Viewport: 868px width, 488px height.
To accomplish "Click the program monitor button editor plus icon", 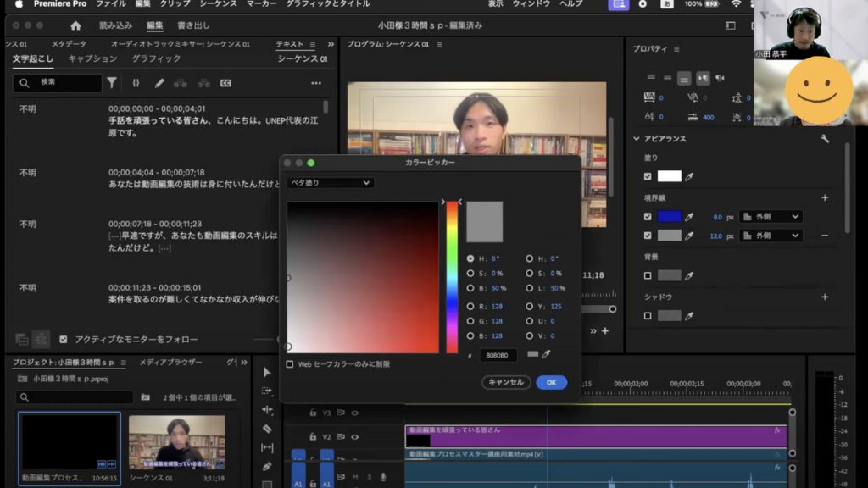I will (605, 331).
